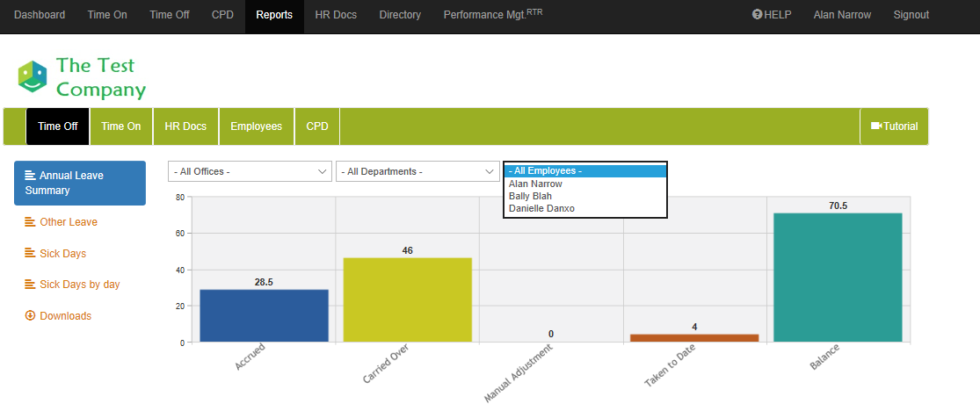The width and height of the screenshot is (980, 404).
Task: Switch to the HR Docs report tab
Action: [x=185, y=126]
